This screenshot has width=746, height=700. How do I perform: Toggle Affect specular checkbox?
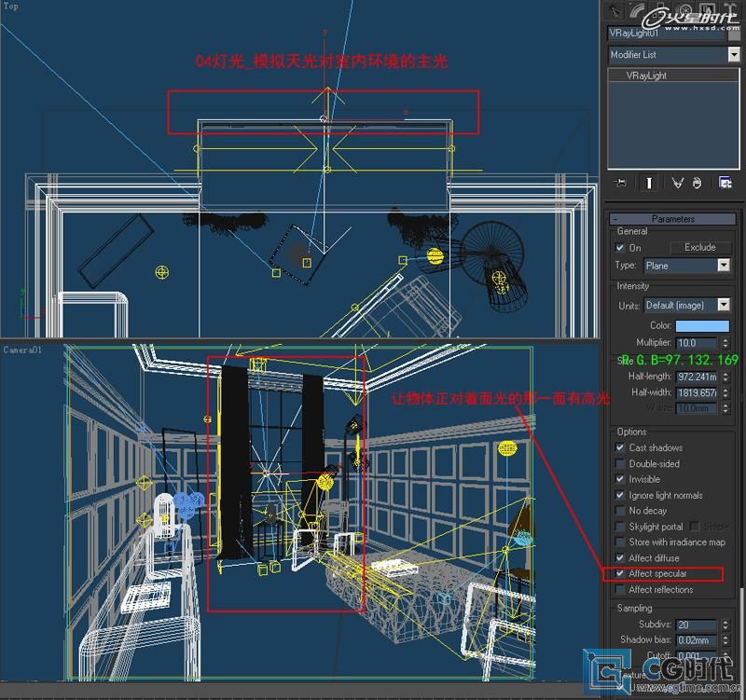tap(620, 573)
